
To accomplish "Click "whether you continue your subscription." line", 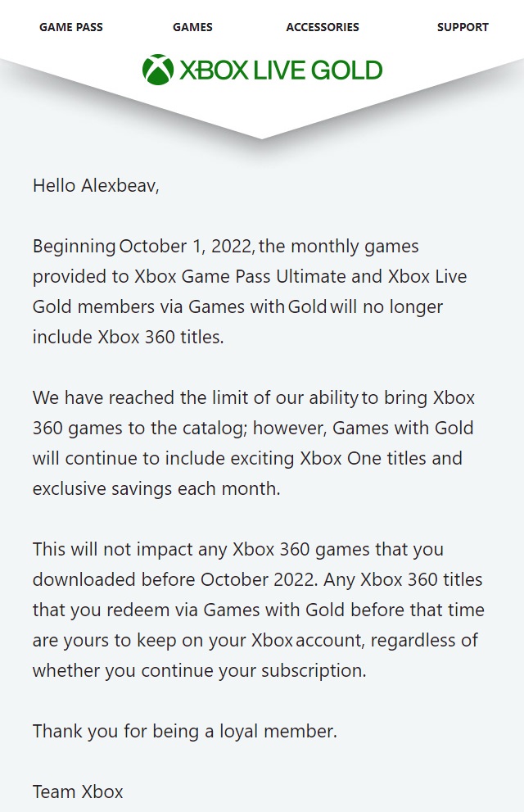I will tap(199, 670).
